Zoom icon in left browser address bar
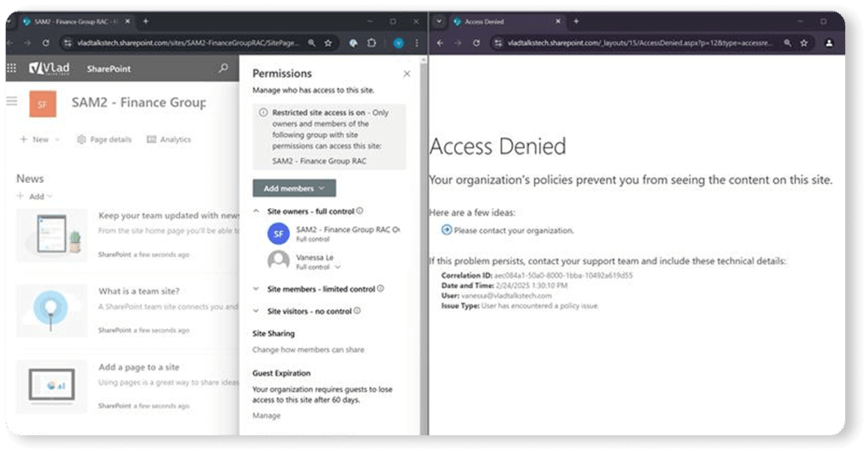Image resolution: width=868 pixels, height=453 pixels. click(x=312, y=42)
